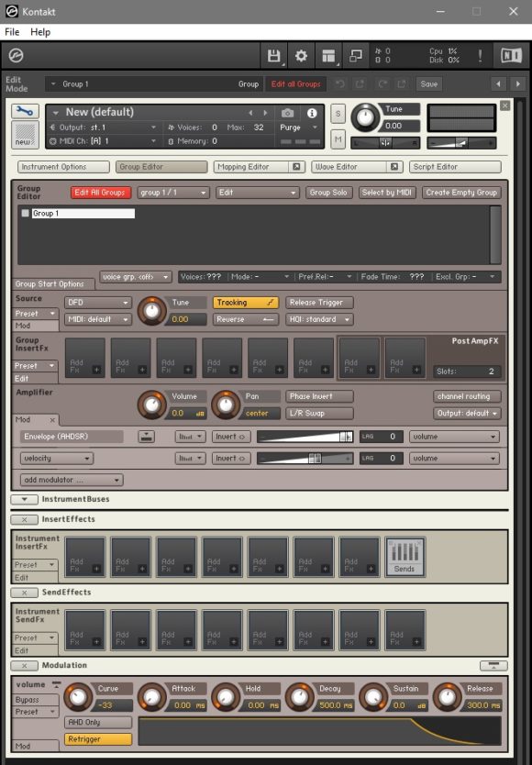This screenshot has width=532, height=765.
Task: Open the workspace layout icon
Action: tap(328, 56)
